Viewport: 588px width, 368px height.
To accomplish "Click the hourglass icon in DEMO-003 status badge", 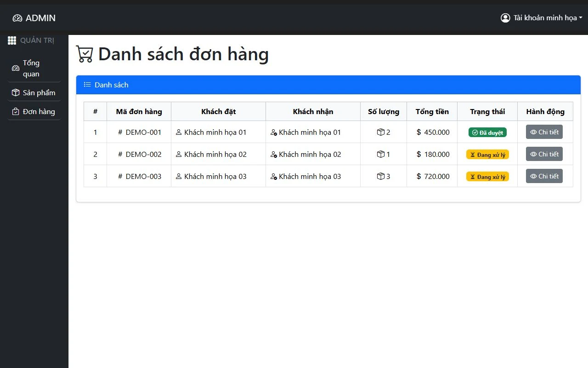I will pyautogui.click(x=473, y=177).
